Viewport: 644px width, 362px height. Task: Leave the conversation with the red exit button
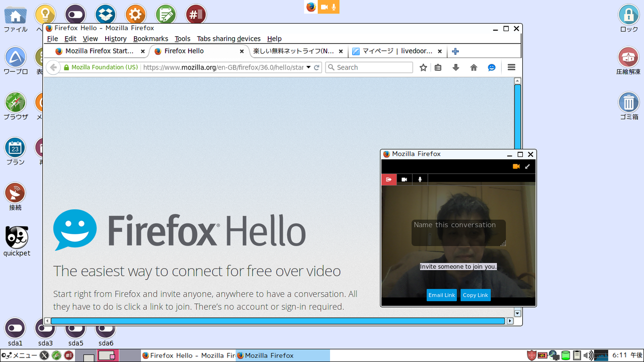[x=389, y=179]
